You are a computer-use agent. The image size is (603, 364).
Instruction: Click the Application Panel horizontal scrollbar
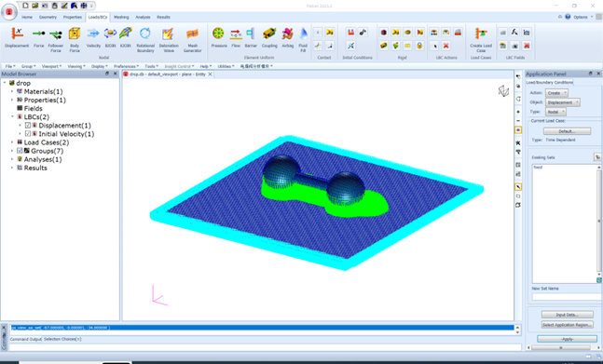(563, 347)
